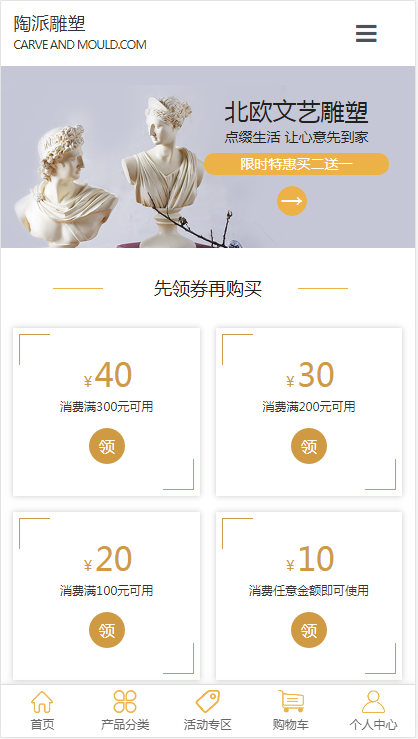
Task: Tap the personal center person icon
Action: click(373, 701)
